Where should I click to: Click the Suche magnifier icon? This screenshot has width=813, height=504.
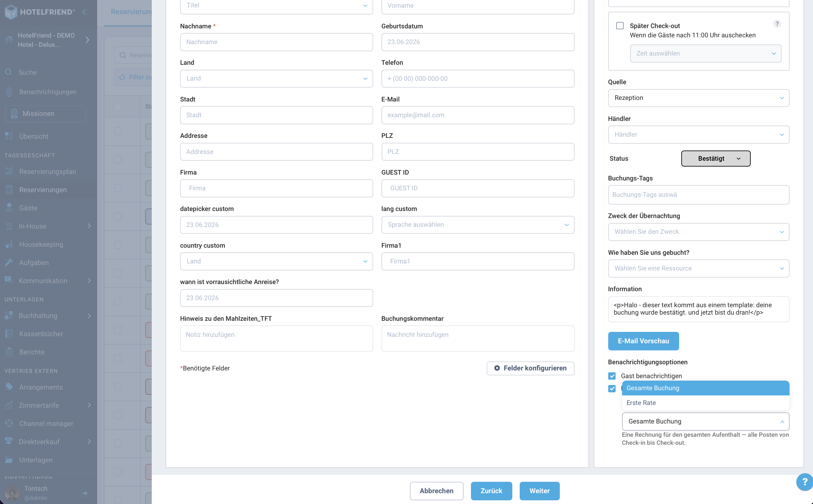9,72
